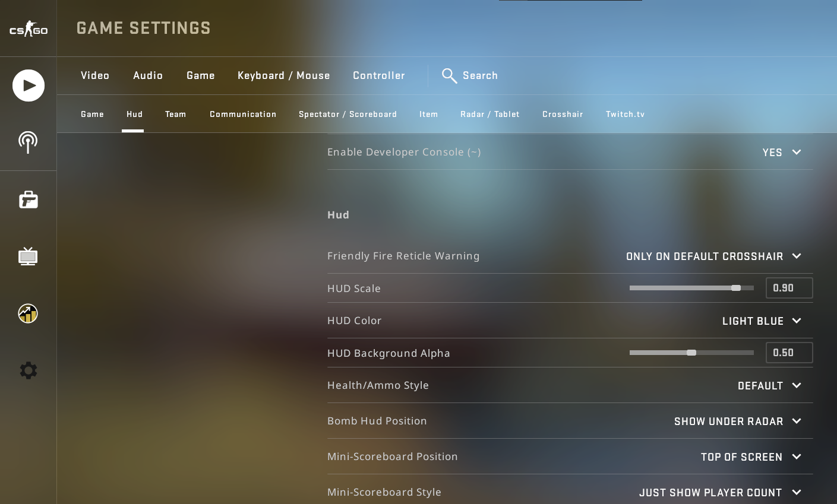The height and width of the screenshot is (504, 837).
Task: Click the search magnifier icon
Action: point(450,76)
